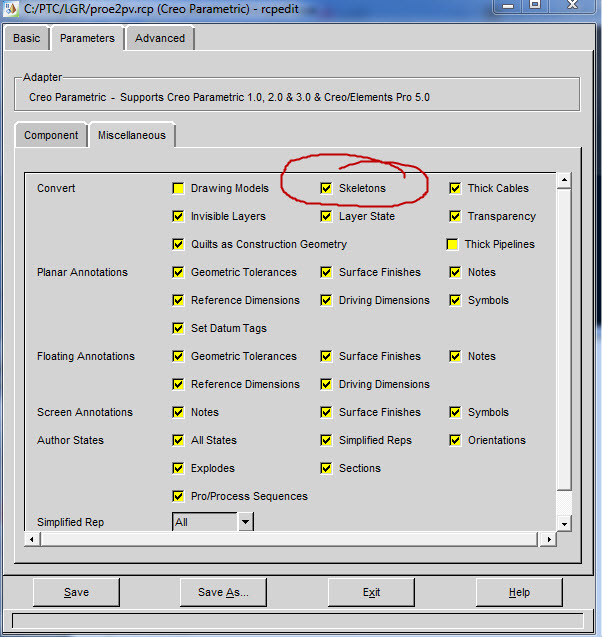The height and width of the screenshot is (637, 602).
Task: Toggle Simplified Reps checkbox
Action: tap(326, 440)
